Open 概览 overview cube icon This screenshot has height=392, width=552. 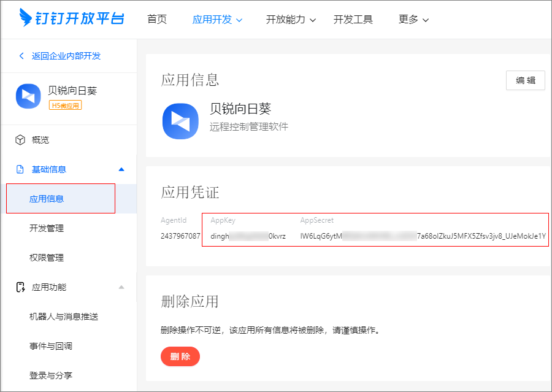click(20, 140)
